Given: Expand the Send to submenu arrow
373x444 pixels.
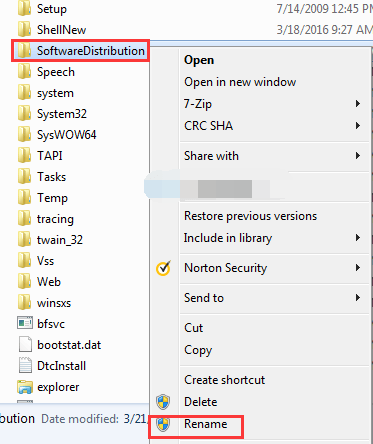Looking at the screenshot, I should [x=358, y=298].
